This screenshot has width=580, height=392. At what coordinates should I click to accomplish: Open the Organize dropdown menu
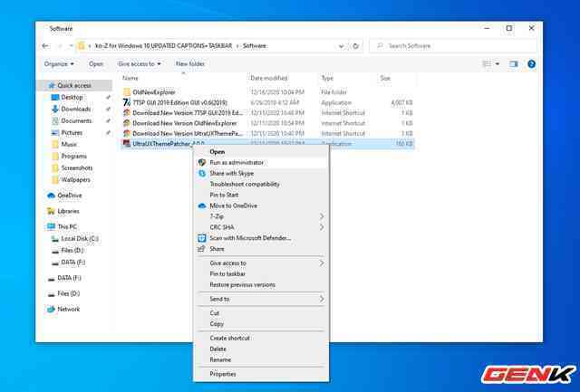(59, 64)
